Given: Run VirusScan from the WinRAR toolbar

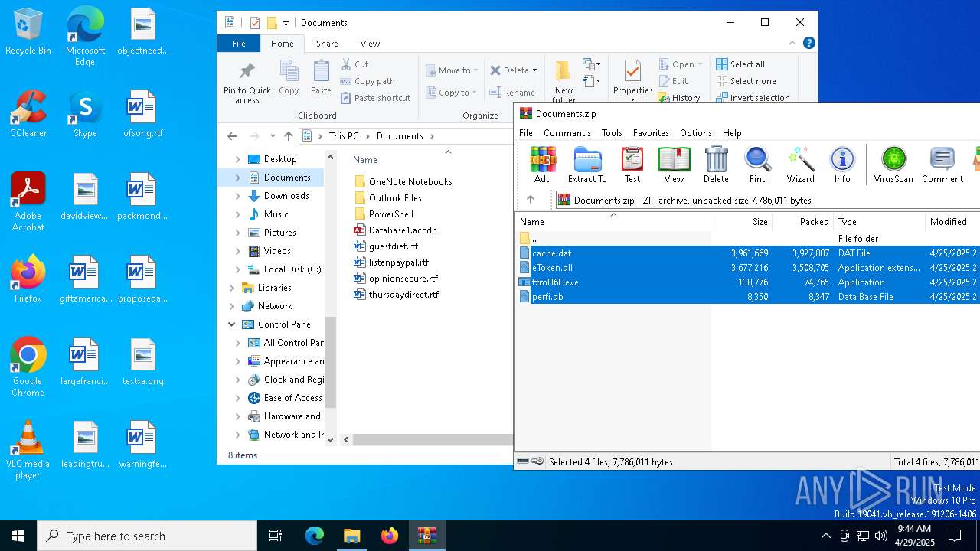Looking at the screenshot, I should [x=893, y=165].
